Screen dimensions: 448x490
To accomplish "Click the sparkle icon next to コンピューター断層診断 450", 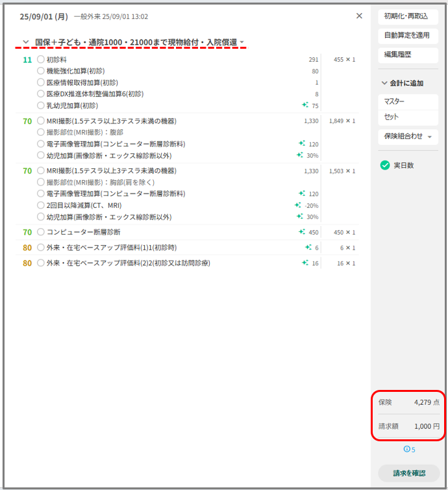I will 301,231.
